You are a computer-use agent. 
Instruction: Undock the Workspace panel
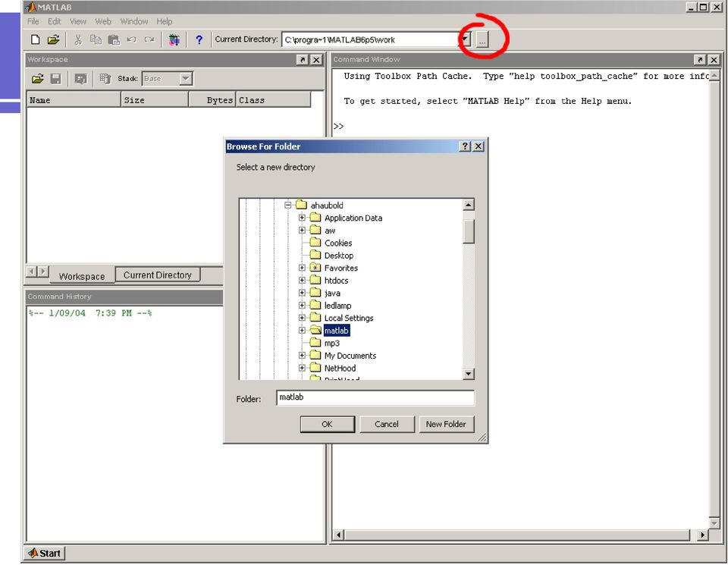[303, 59]
